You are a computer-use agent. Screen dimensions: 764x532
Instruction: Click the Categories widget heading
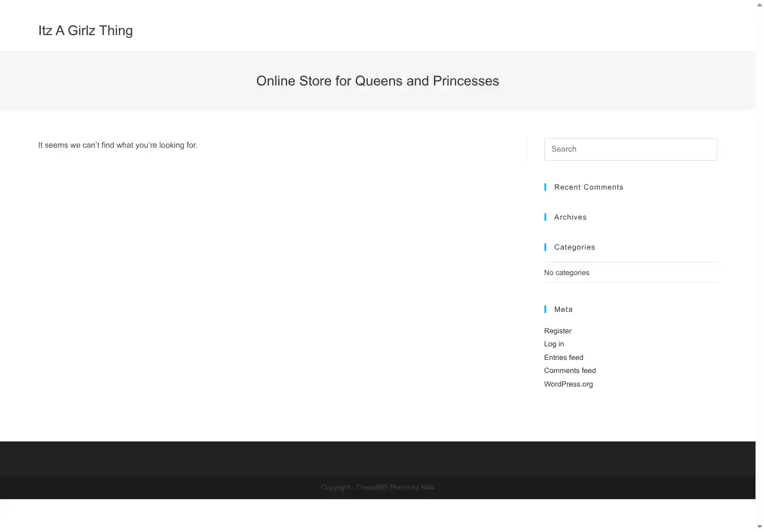(574, 247)
